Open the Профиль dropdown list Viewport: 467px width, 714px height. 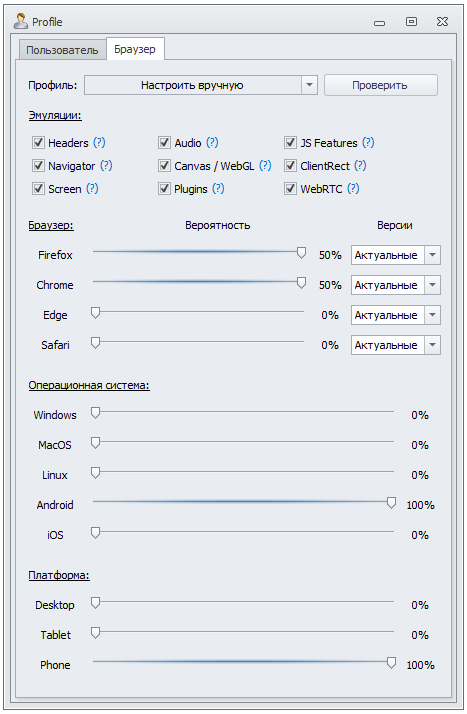click(x=309, y=85)
